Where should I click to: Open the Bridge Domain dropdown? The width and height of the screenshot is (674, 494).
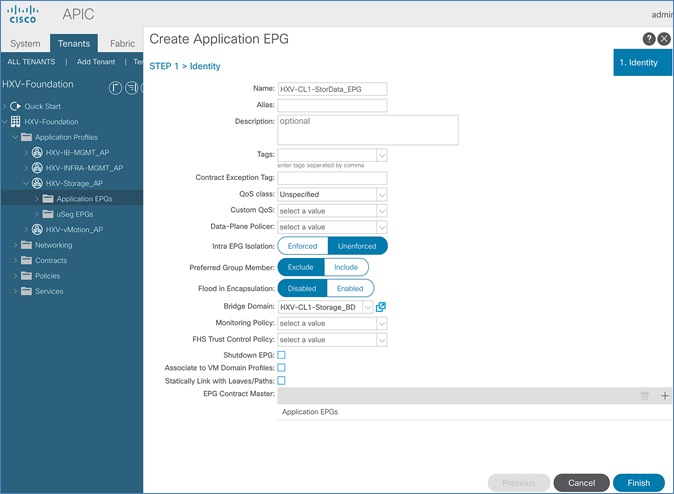[368, 307]
